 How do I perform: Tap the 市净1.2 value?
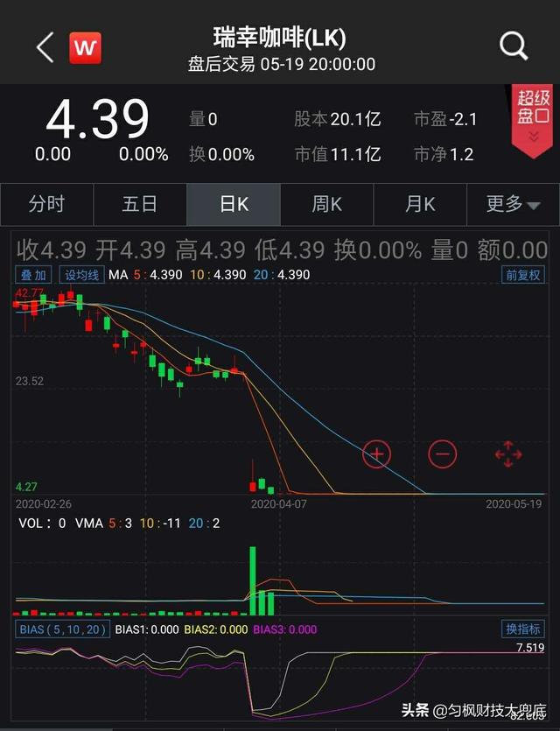click(444, 154)
